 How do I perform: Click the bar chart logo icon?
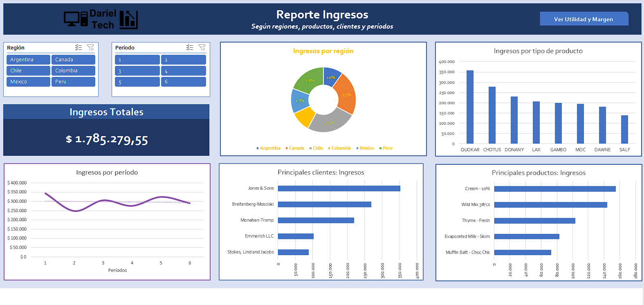(129, 20)
